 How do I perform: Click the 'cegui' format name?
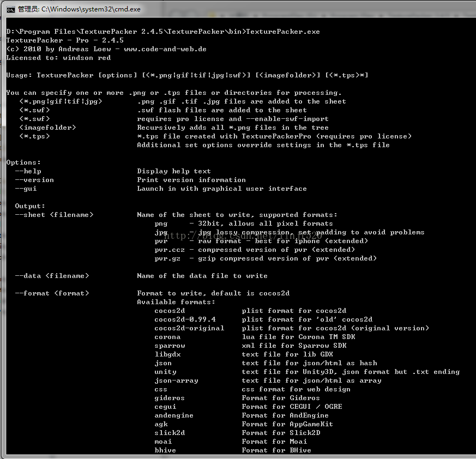click(x=165, y=407)
